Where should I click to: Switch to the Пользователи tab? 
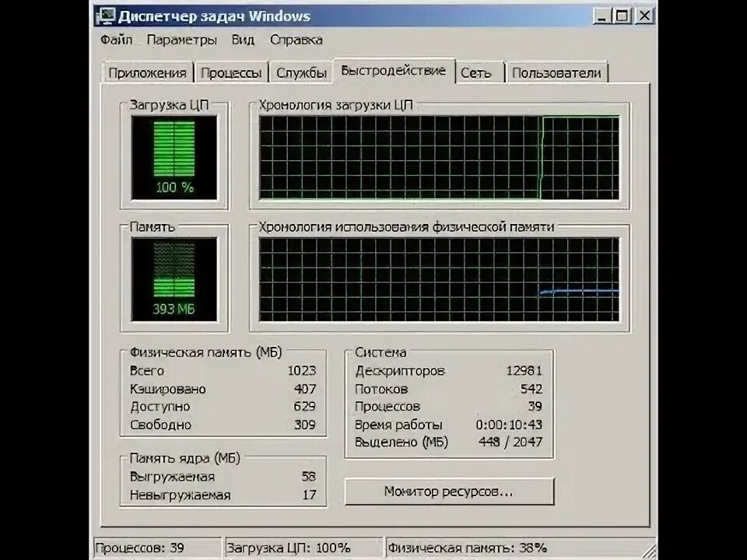(557, 73)
